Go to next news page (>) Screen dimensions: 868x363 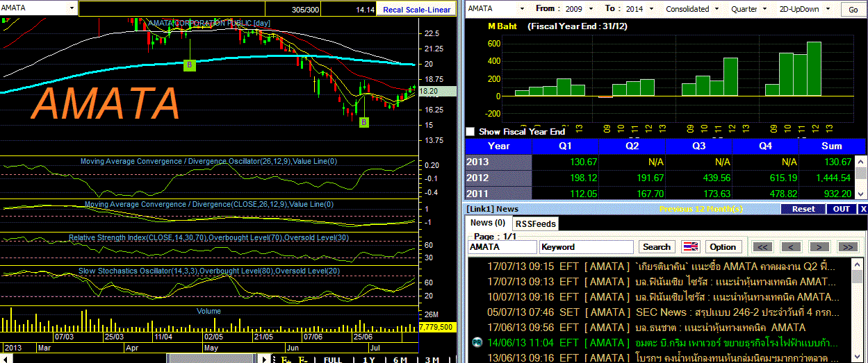(819, 246)
